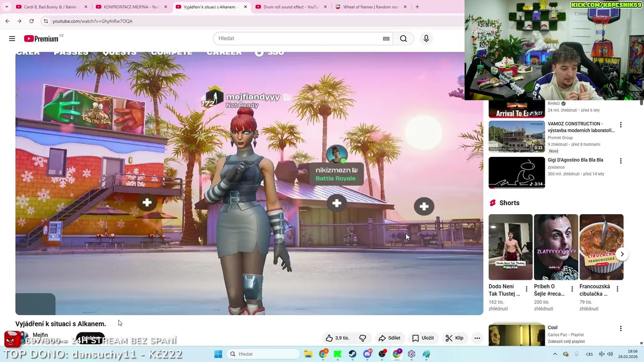The width and height of the screenshot is (644, 362).
Task: Start voice search with microphone icon
Action: pyautogui.click(x=426, y=38)
